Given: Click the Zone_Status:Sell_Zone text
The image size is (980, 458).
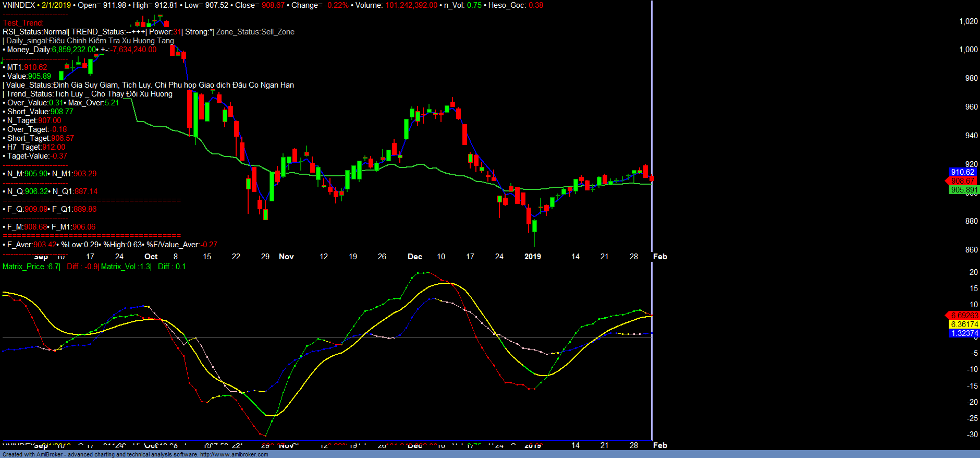Looking at the screenshot, I should pyautogui.click(x=255, y=32).
